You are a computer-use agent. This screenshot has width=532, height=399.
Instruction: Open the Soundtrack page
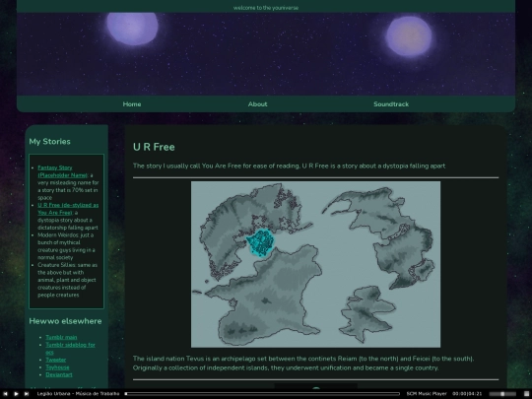click(x=391, y=104)
